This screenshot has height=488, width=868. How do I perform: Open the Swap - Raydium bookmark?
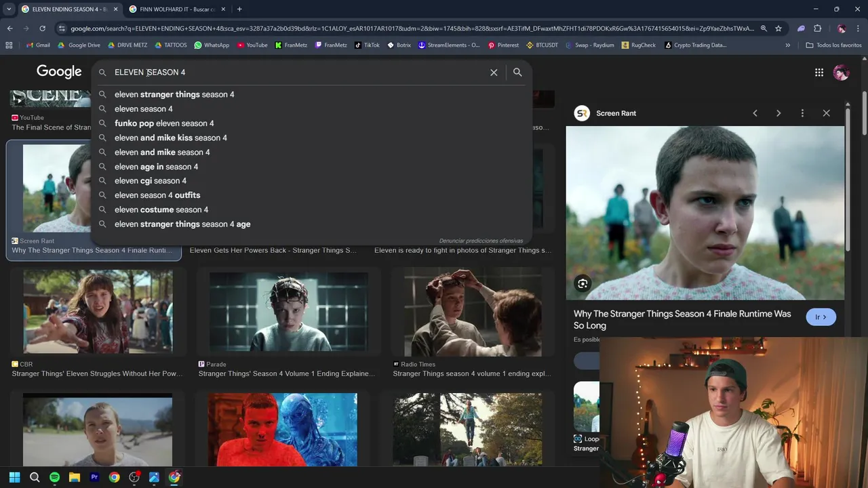point(589,45)
